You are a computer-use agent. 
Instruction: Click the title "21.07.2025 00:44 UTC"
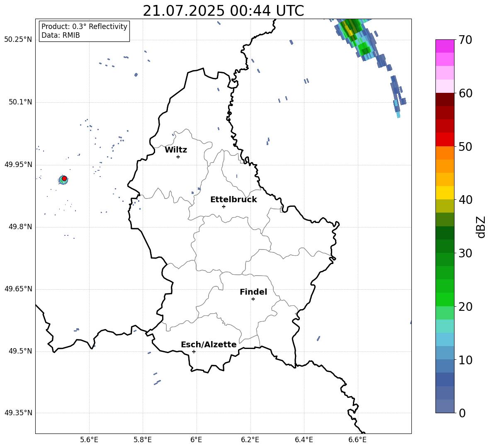coord(223,11)
